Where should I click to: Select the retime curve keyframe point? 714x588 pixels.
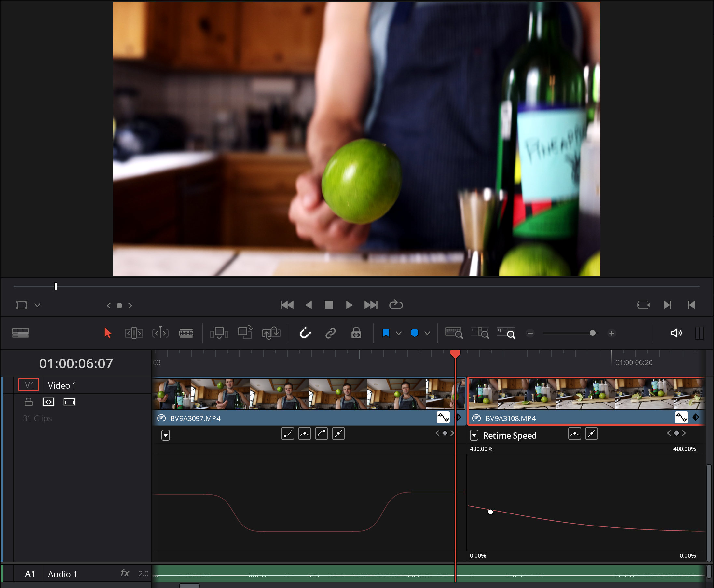(x=490, y=512)
